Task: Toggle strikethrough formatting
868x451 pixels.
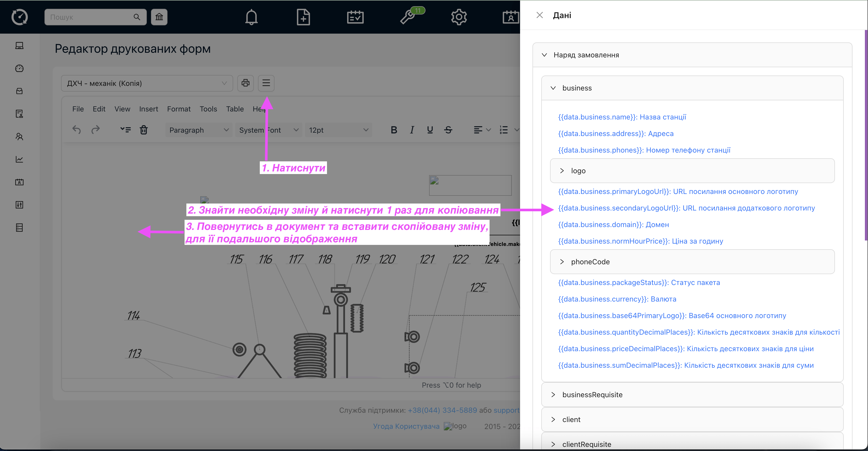Action: point(448,130)
